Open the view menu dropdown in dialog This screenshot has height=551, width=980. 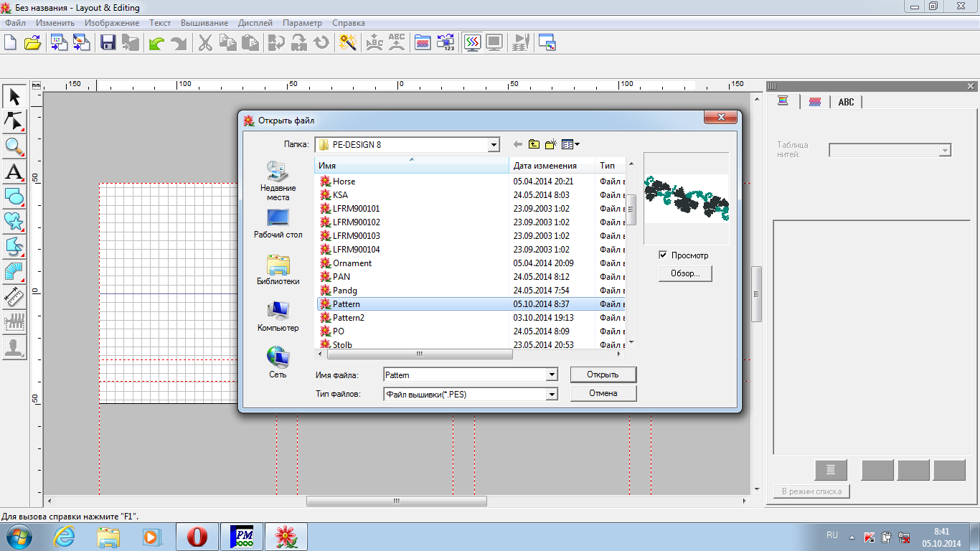click(x=571, y=145)
